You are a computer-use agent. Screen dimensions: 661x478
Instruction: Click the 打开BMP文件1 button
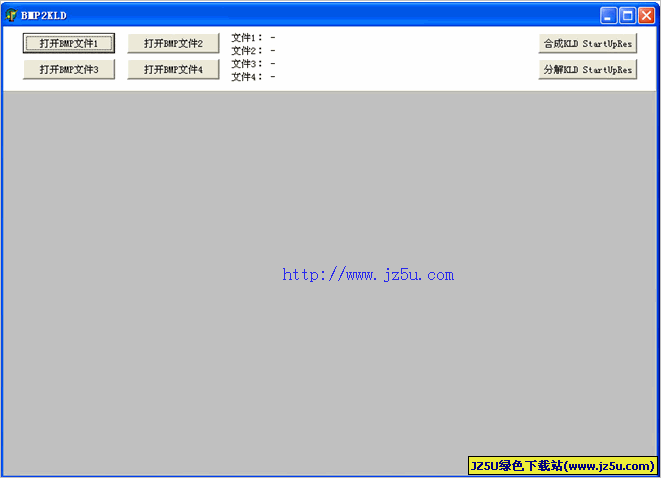[69, 43]
